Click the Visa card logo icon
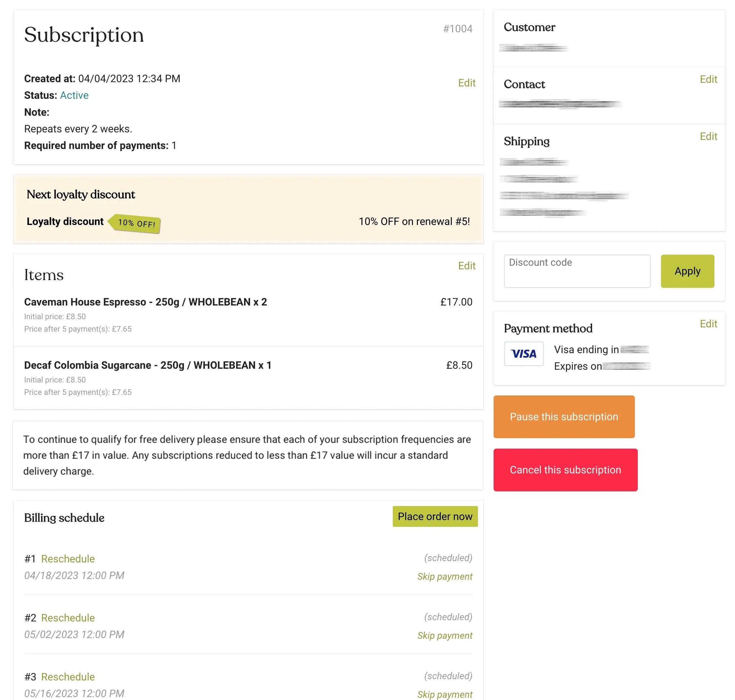 (523, 353)
